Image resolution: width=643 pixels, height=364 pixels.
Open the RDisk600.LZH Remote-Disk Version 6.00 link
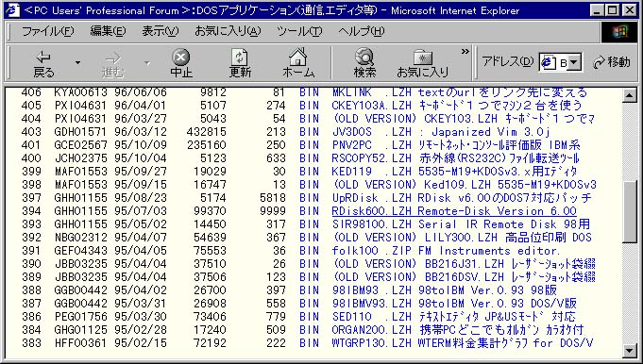pyautogui.click(x=454, y=211)
